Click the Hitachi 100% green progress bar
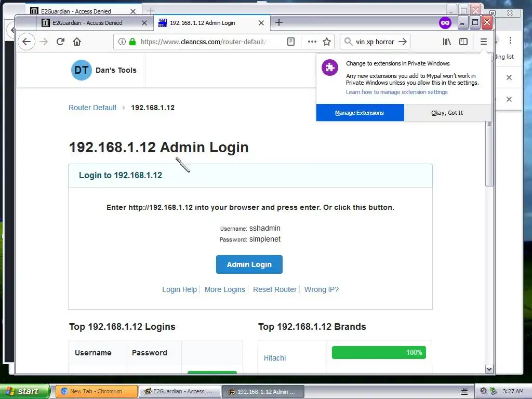Viewport: 532px width, 399px height. pos(379,353)
